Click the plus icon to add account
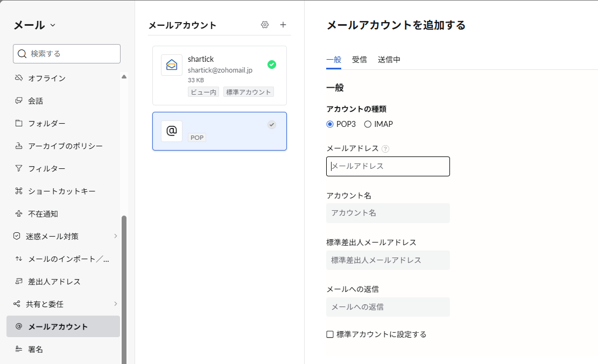 [283, 25]
